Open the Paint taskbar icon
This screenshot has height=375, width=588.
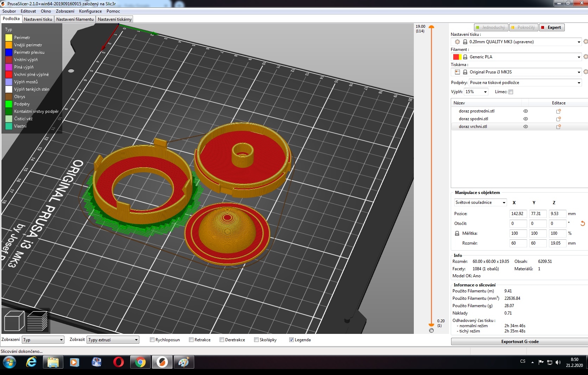tap(184, 362)
